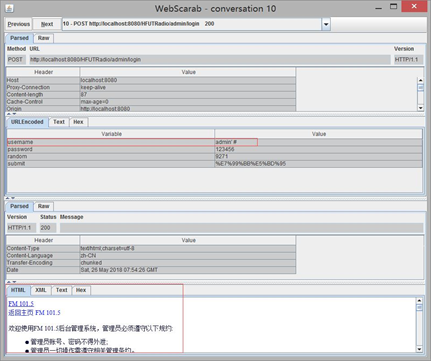This screenshot has height=361, width=431.
Task: Click the keep-alive value cell
Action: tap(188, 87)
